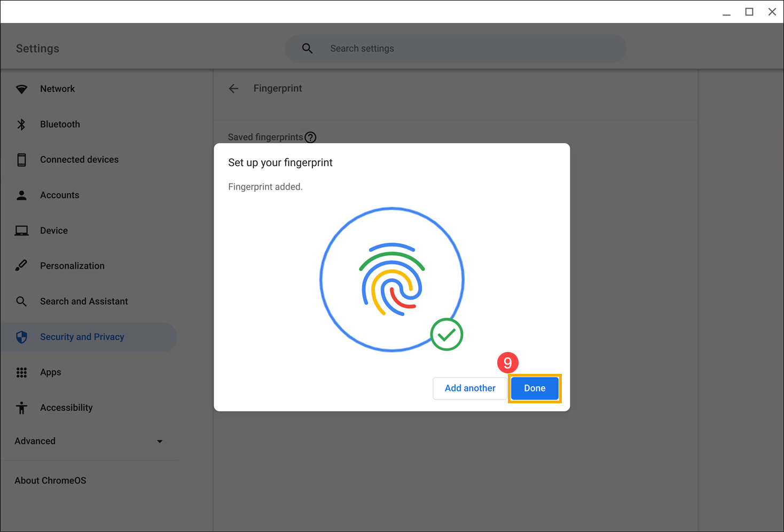
Task: Click Add another fingerprint button
Action: 470,388
